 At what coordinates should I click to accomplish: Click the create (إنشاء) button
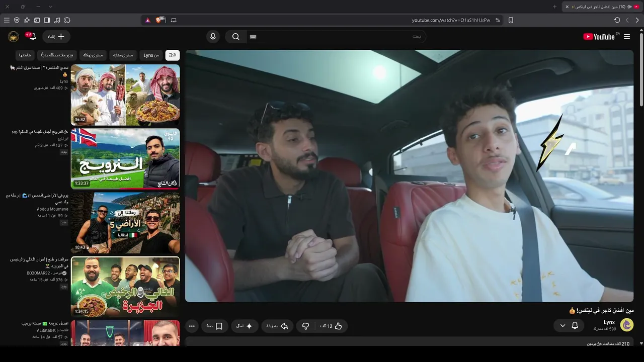point(56,37)
